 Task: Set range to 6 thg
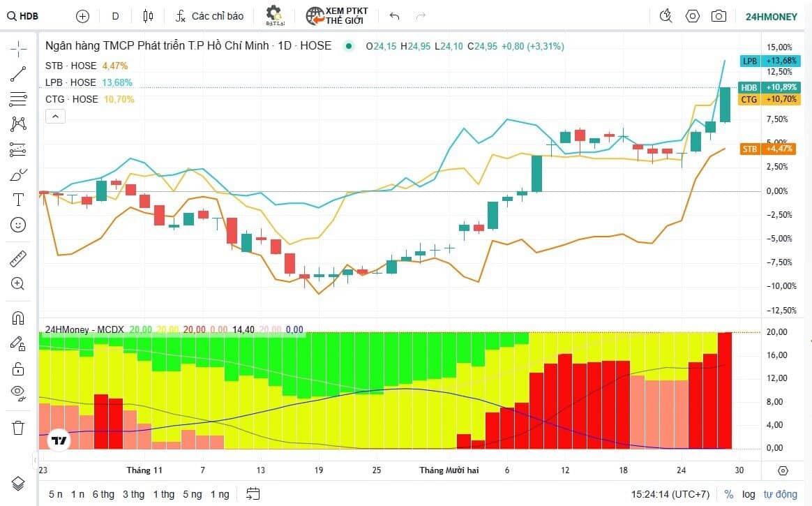(x=103, y=494)
